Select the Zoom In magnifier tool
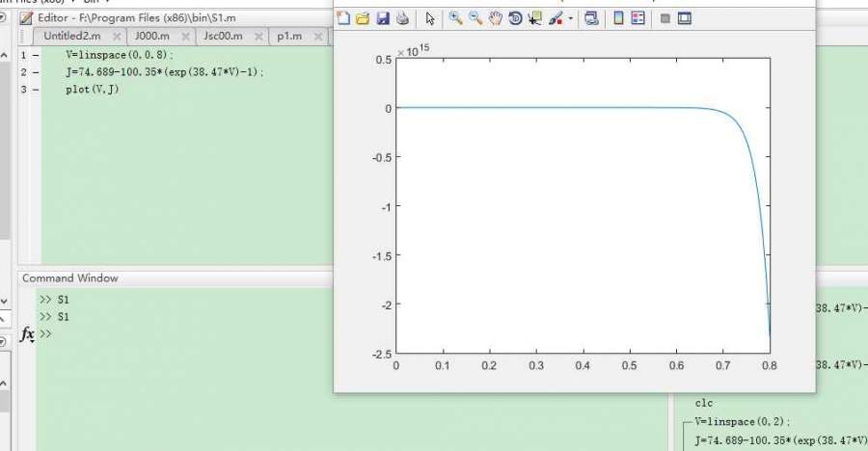The height and width of the screenshot is (451, 868). pyautogui.click(x=456, y=18)
